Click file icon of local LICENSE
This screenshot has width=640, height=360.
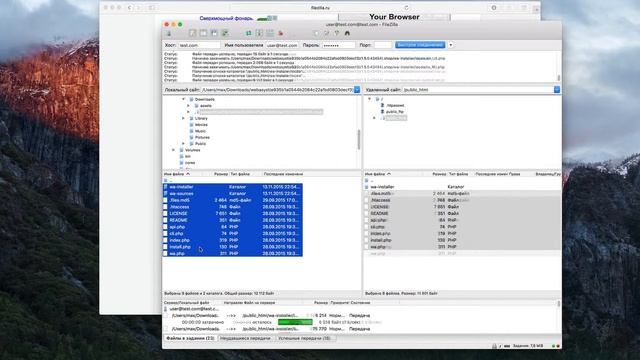(166, 213)
